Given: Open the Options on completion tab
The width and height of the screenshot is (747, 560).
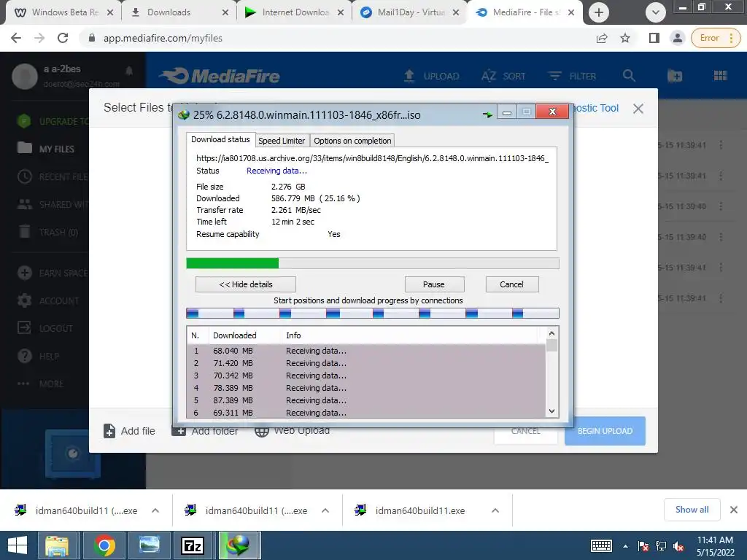Looking at the screenshot, I should pos(352,141).
